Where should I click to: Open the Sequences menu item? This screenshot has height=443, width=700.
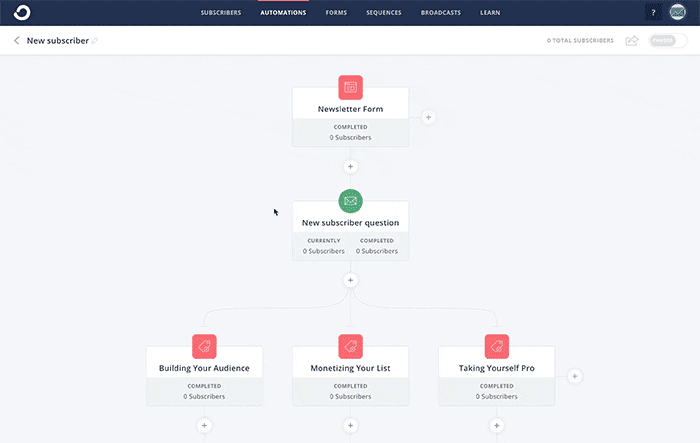coord(384,13)
